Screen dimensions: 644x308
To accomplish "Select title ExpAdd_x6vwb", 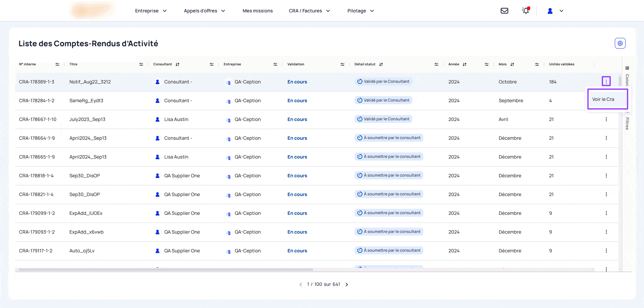I will click(87, 232).
